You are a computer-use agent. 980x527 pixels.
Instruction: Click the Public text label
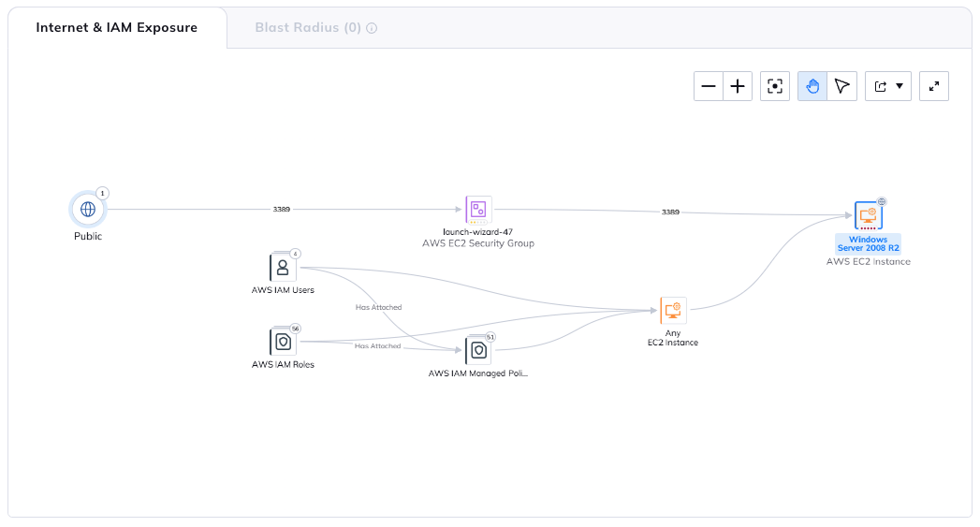[88, 236]
